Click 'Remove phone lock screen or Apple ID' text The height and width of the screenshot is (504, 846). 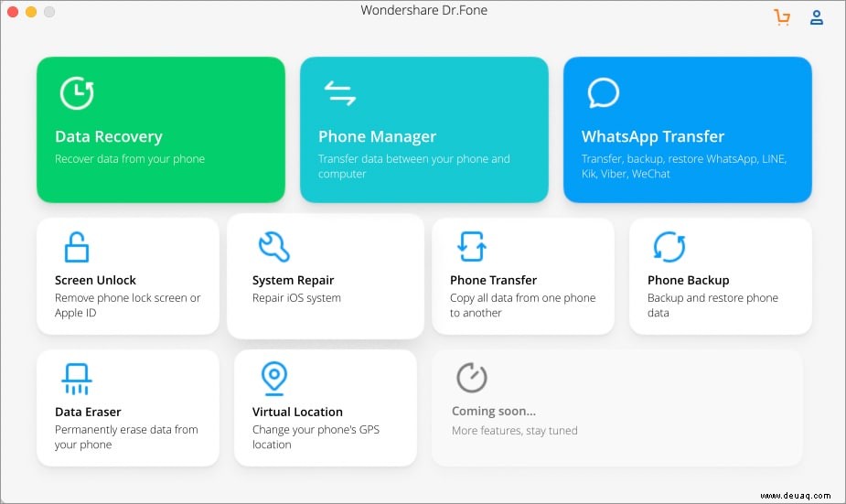(128, 305)
